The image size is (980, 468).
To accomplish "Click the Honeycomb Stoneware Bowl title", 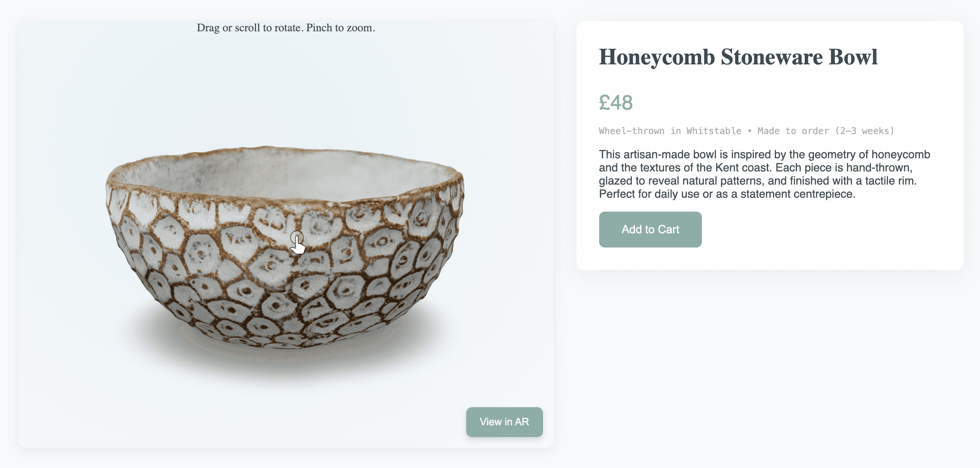I will (737, 57).
